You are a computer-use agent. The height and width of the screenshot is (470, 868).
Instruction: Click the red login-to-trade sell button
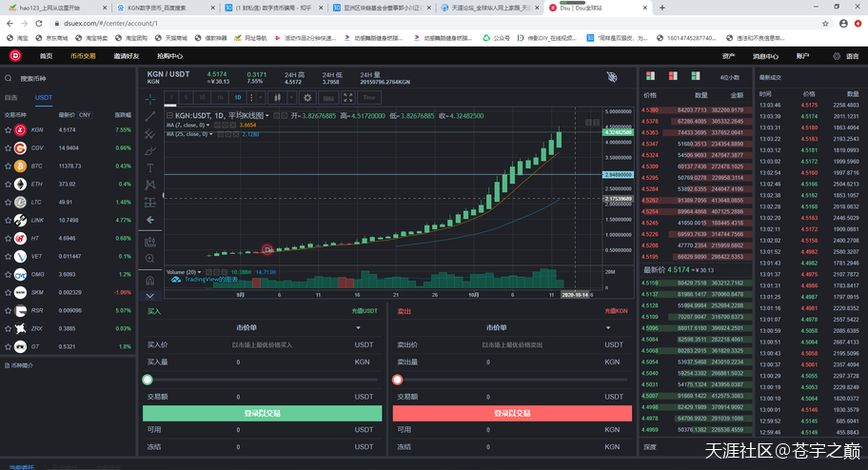(512, 414)
